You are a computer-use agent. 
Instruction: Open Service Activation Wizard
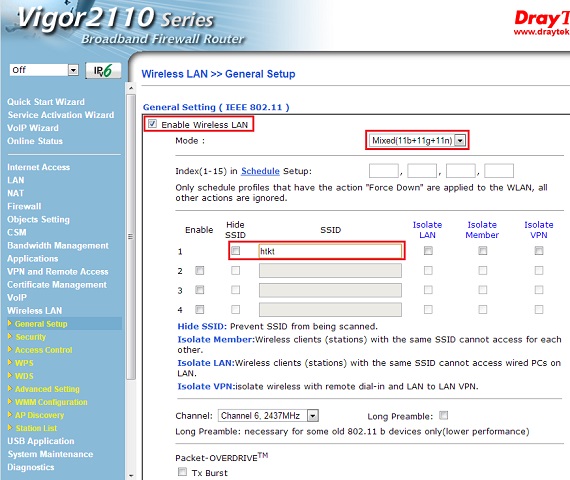click(x=61, y=115)
